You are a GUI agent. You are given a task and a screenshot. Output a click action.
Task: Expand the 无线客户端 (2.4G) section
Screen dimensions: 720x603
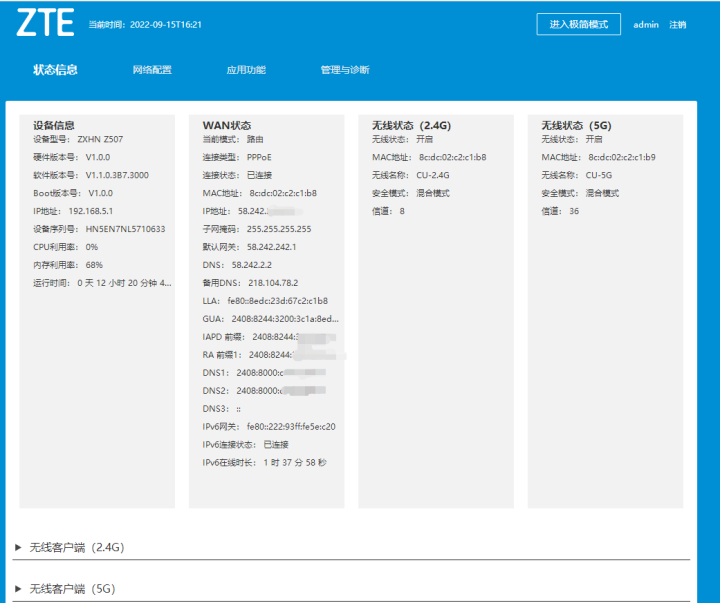(x=70, y=547)
